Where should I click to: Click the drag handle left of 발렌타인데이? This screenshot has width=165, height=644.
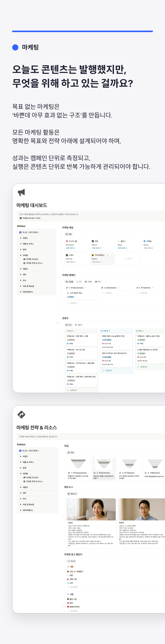click(65, 607)
